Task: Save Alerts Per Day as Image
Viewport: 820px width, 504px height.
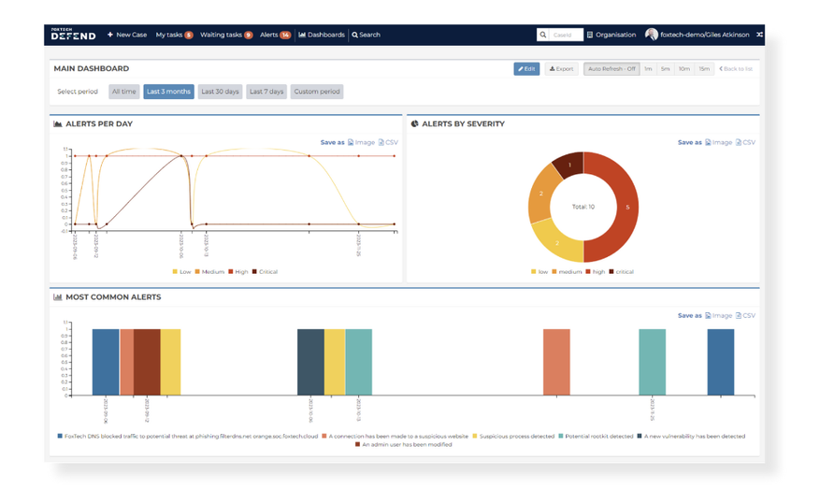Action: [x=361, y=142]
